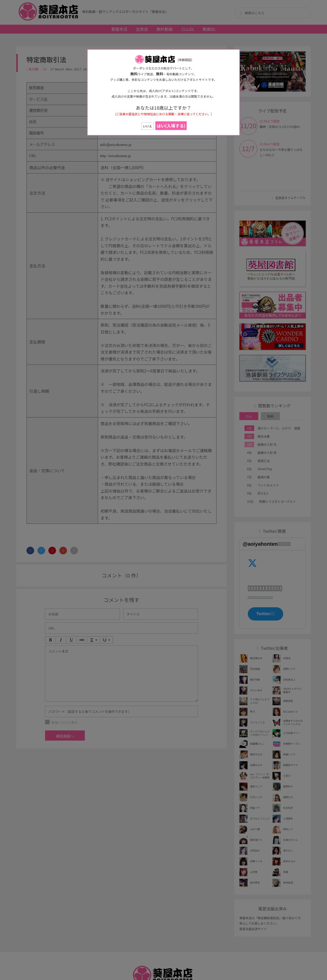Select 生放送 in the nav bar
This screenshot has height=980, width=327.
[142, 29]
